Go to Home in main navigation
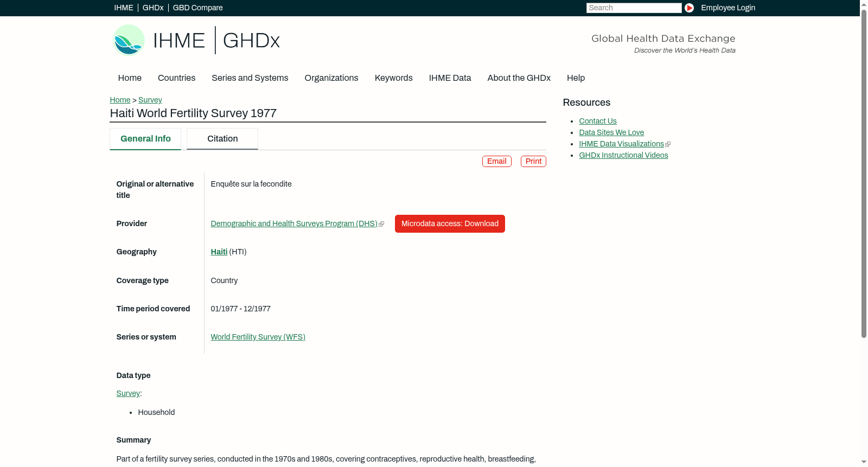Image resolution: width=868 pixels, height=467 pixels. pos(130,78)
